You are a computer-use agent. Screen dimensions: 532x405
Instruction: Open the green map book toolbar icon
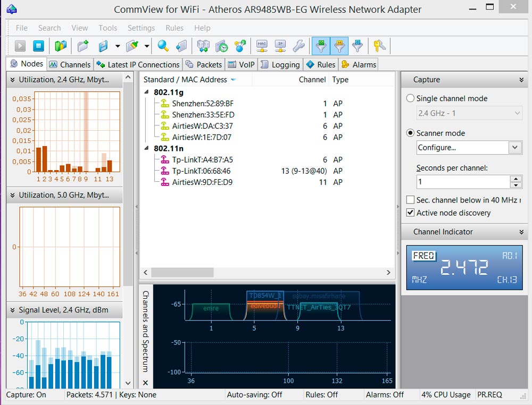point(61,46)
